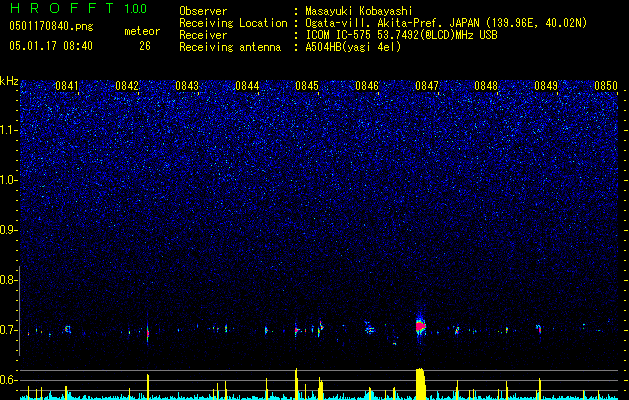Click the 0841 time marker
The image size is (629, 400).
[67, 86]
